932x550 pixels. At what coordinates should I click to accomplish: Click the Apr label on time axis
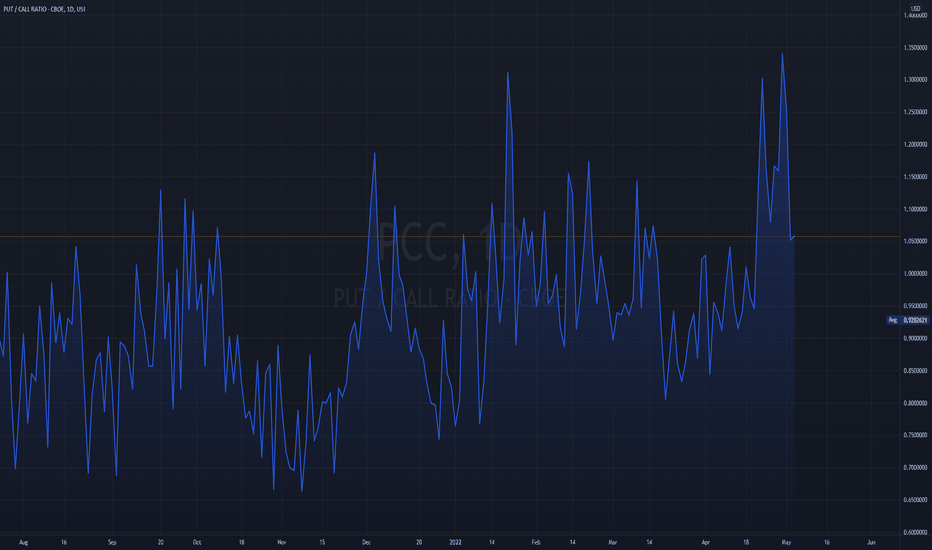[x=706, y=542]
